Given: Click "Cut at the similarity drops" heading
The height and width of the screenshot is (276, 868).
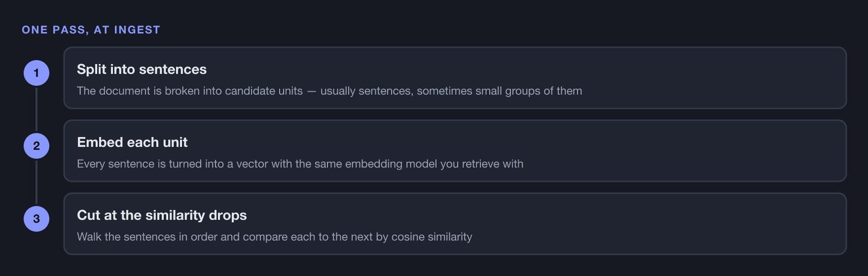Looking at the screenshot, I should [x=162, y=215].
